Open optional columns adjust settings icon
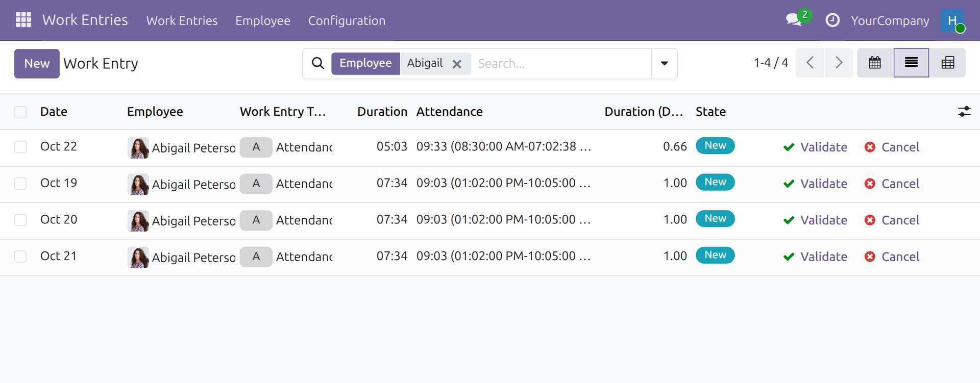The image size is (980, 383). tap(964, 112)
